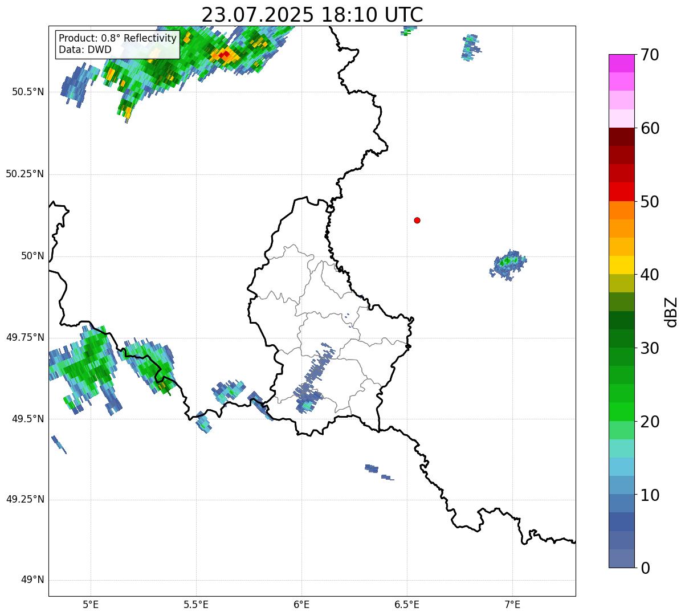Screen dimensions: 685x616
Task: Click the 'dBZ' colorbar label
Action: click(x=672, y=312)
